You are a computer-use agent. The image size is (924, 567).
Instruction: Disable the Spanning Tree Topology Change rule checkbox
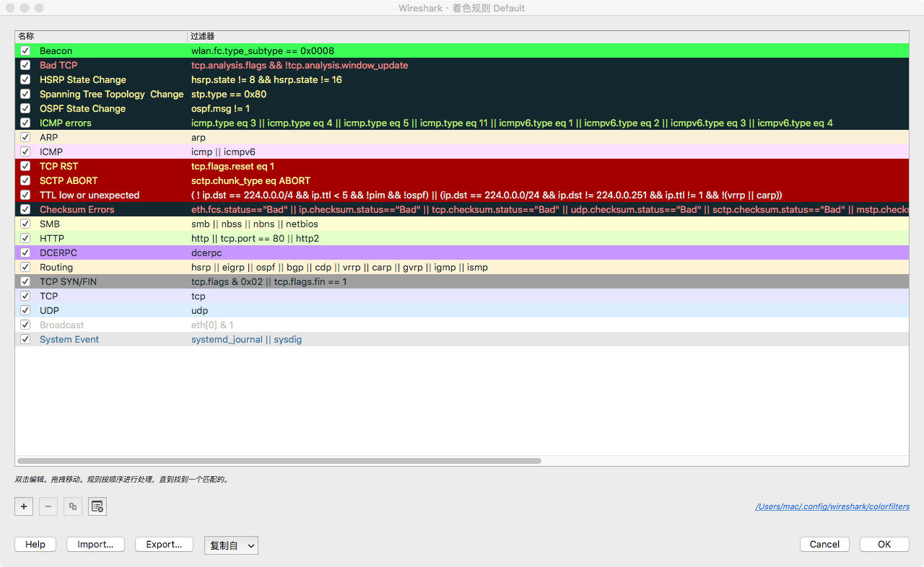25,94
